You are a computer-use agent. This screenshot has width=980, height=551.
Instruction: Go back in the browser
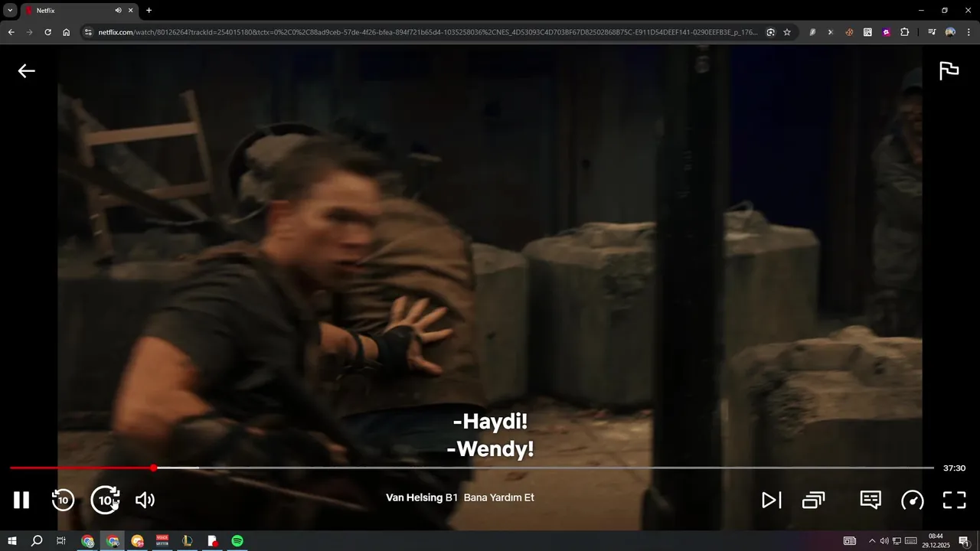[x=11, y=32]
